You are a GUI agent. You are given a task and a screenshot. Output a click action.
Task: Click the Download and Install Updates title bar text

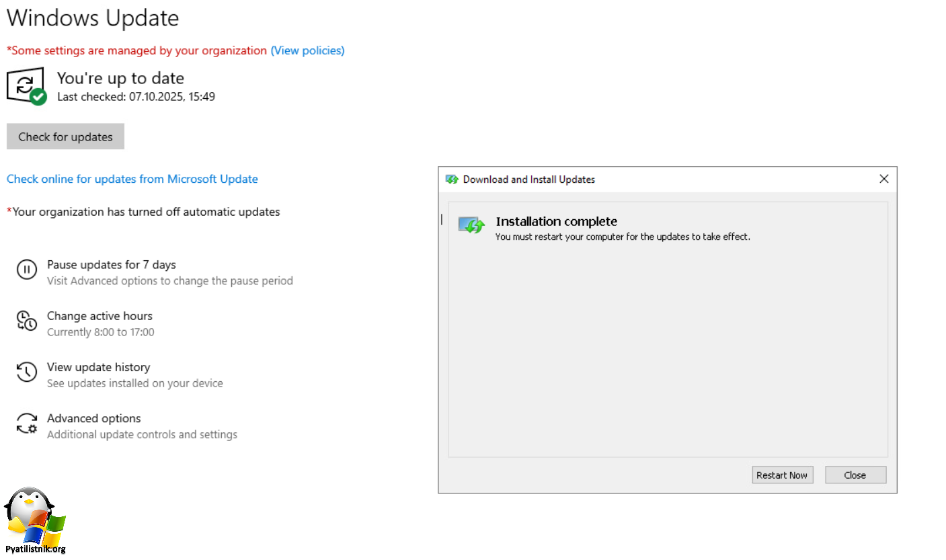pyautogui.click(x=528, y=179)
